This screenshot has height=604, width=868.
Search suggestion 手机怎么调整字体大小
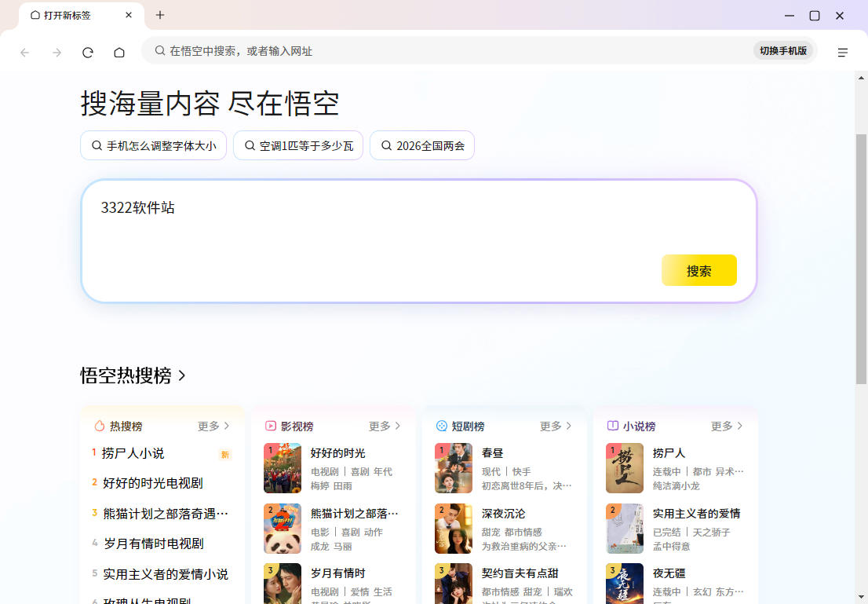(x=153, y=145)
